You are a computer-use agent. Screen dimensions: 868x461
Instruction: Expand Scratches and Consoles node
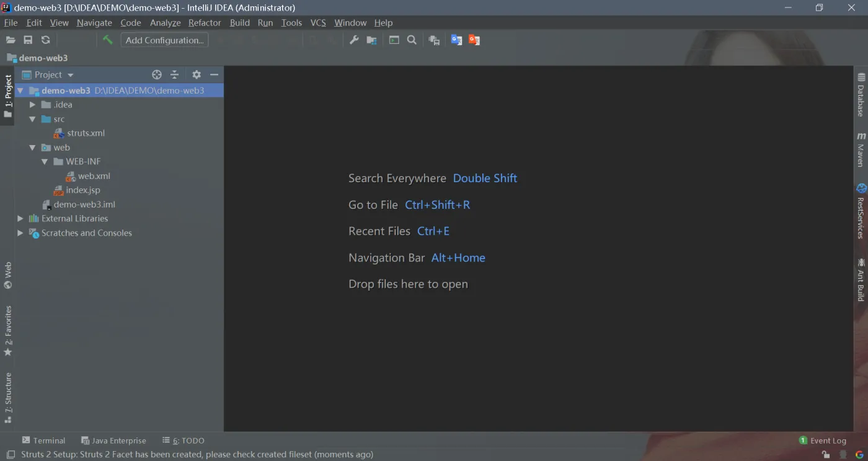click(20, 233)
